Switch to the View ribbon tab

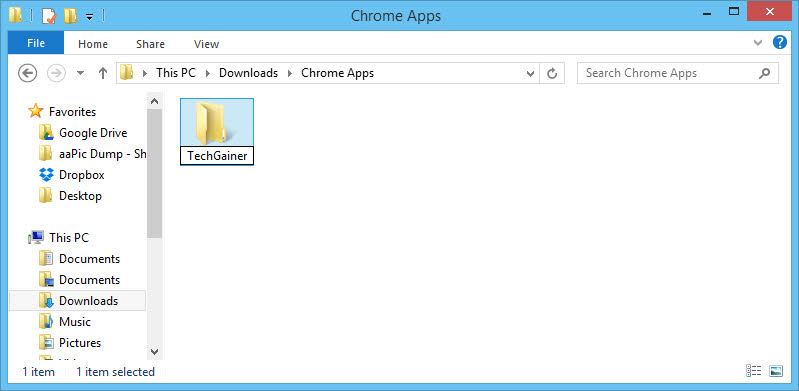pyautogui.click(x=206, y=44)
